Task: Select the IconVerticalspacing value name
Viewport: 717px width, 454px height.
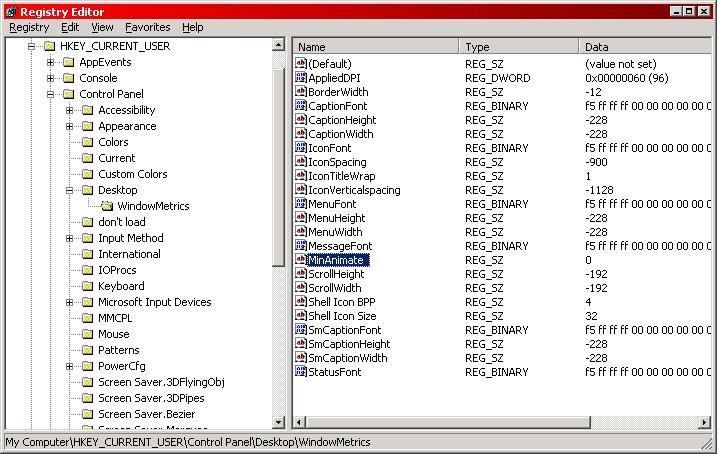Action: coord(354,190)
